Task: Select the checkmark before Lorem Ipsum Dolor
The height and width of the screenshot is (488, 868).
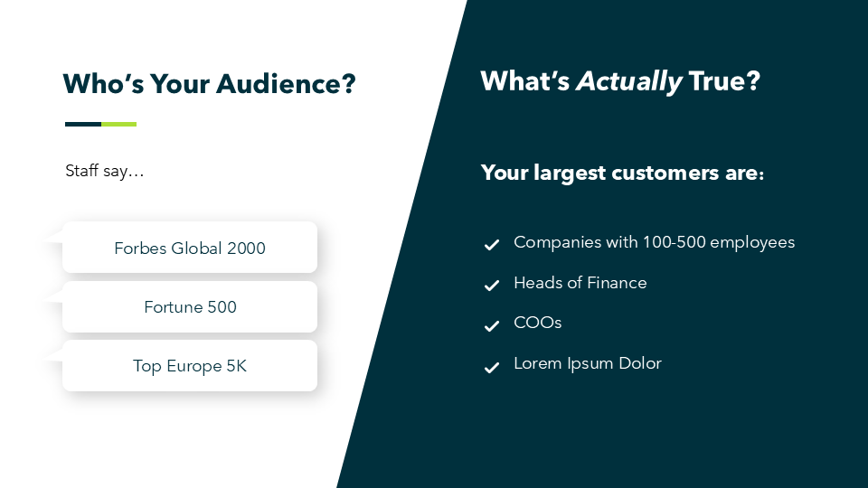Action: (x=492, y=367)
